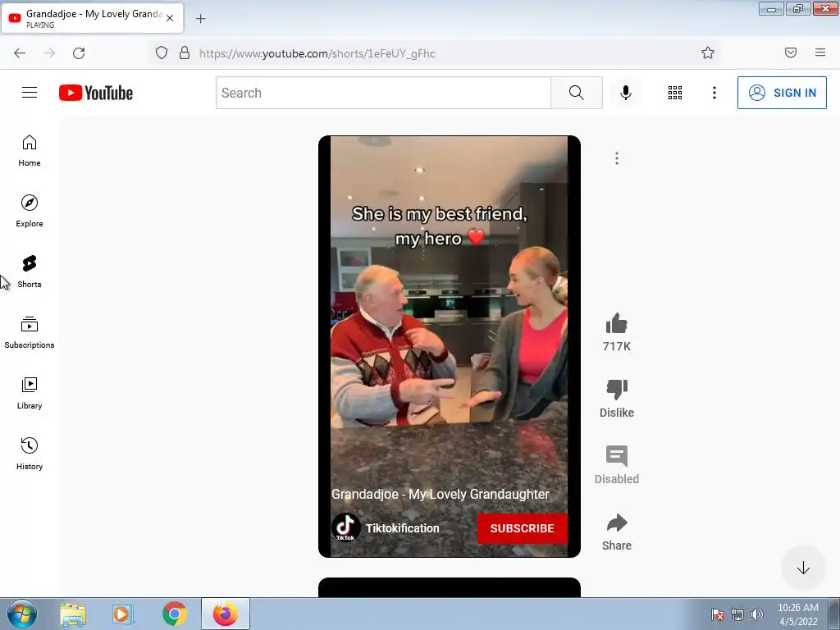Open the Windows Start menu
Image resolution: width=840 pixels, height=630 pixels.
coord(22,614)
